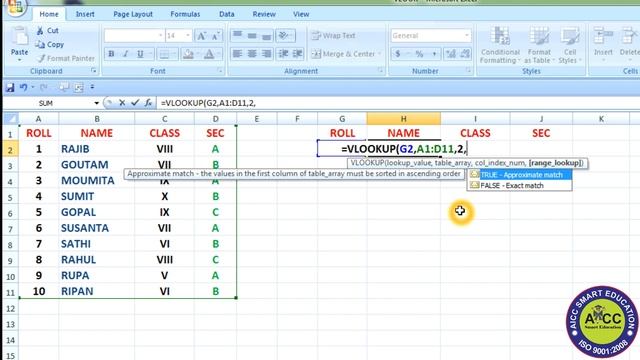This screenshot has width=640, height=360.
Task: Click the Increase Indent icon
Action: [x=298, y=54]
